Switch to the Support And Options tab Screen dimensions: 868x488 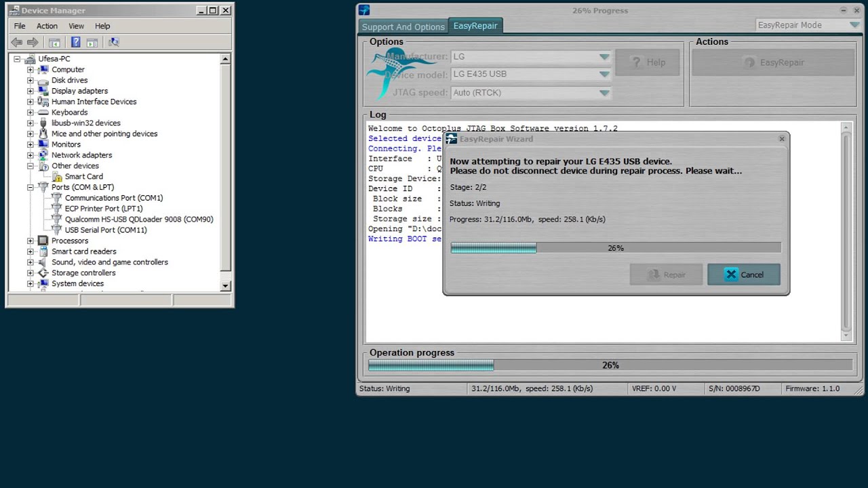(403, 26)
